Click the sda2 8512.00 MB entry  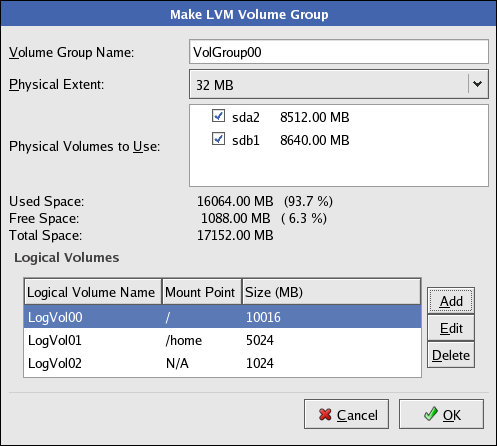click(290, 117)
